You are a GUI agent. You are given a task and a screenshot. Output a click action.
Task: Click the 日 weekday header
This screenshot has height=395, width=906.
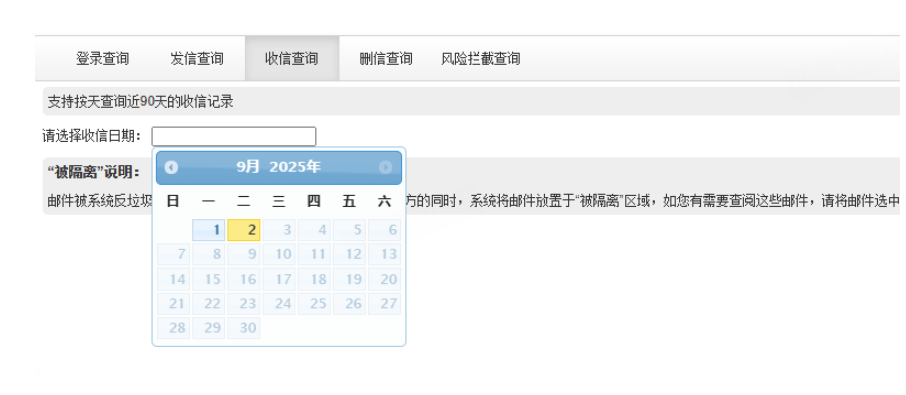(173, 201)
